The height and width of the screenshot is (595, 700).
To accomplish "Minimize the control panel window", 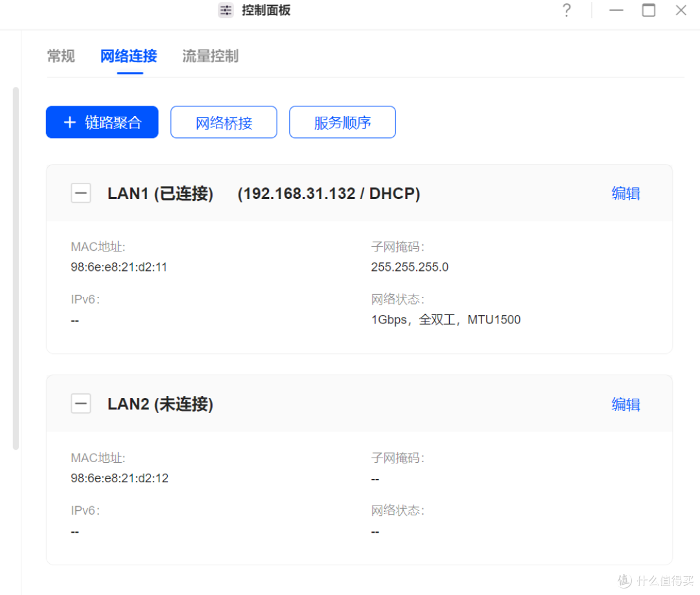I will pyautogui.click(x=616, y=10).
